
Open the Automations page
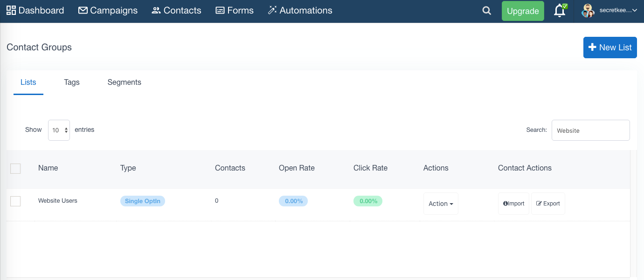[x=300, y=10]
